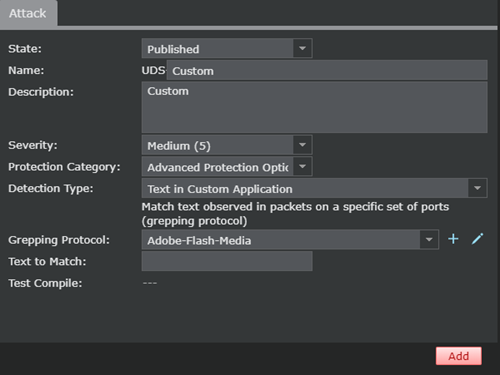This screenshot has height=375, width=500.
Task: Click the Severity label
Action: click(x=33, y=145)
